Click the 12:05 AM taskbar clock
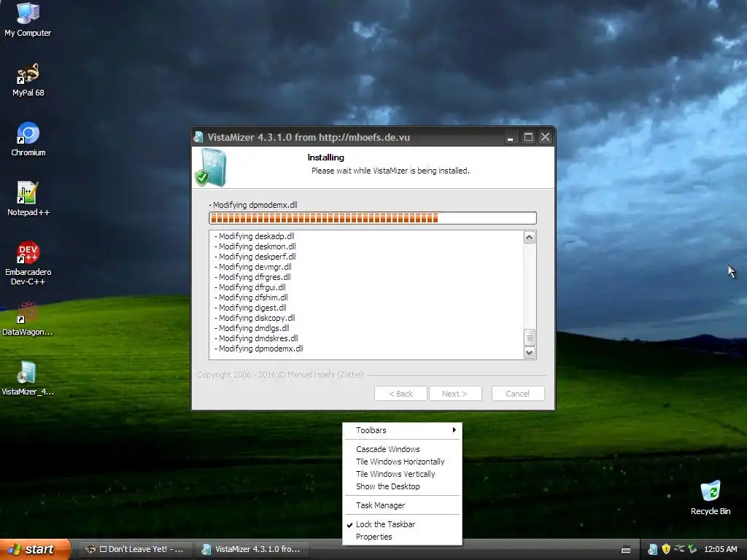The height and width of the screenshot is (560, 747). point(720,549)
